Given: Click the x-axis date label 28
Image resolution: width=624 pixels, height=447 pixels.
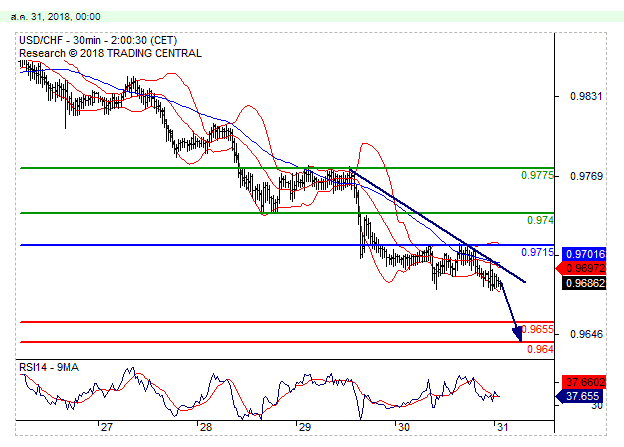Looking at the screenshot, I should click(206, 427).
